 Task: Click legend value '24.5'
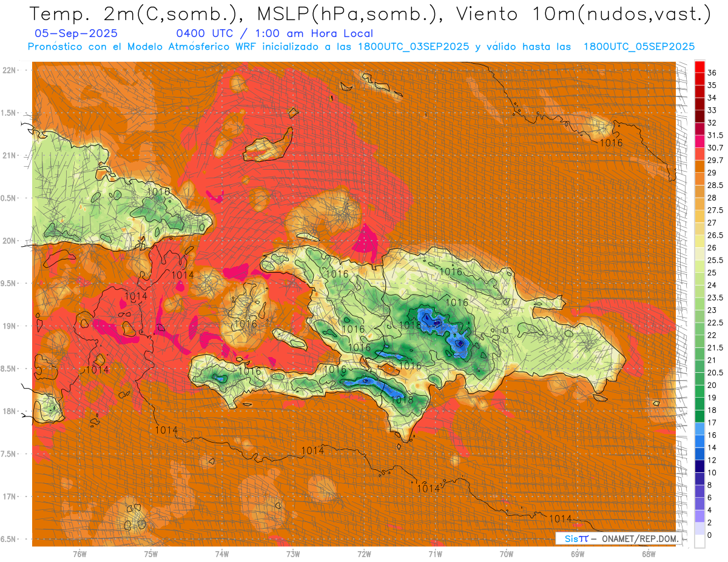[715, 285]
